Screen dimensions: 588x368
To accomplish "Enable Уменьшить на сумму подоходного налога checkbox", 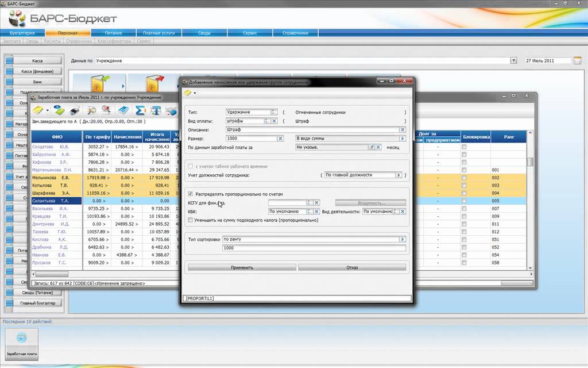I will [191, 220].
